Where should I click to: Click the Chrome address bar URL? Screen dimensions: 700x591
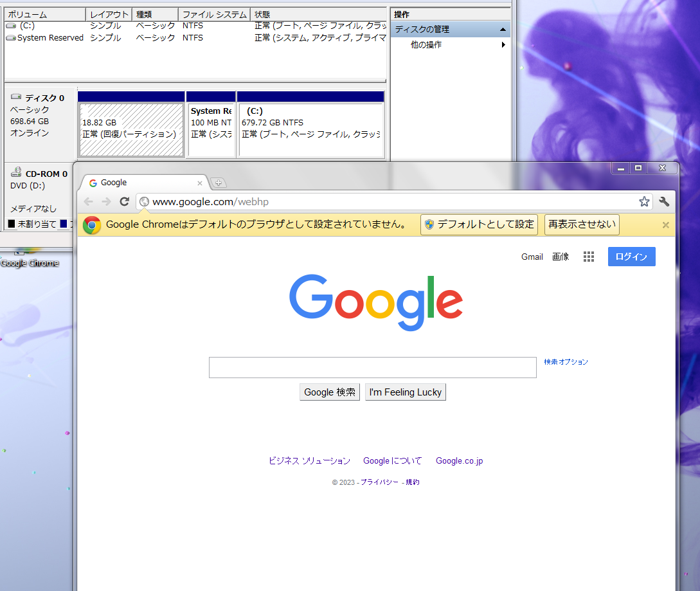(211, 202)
